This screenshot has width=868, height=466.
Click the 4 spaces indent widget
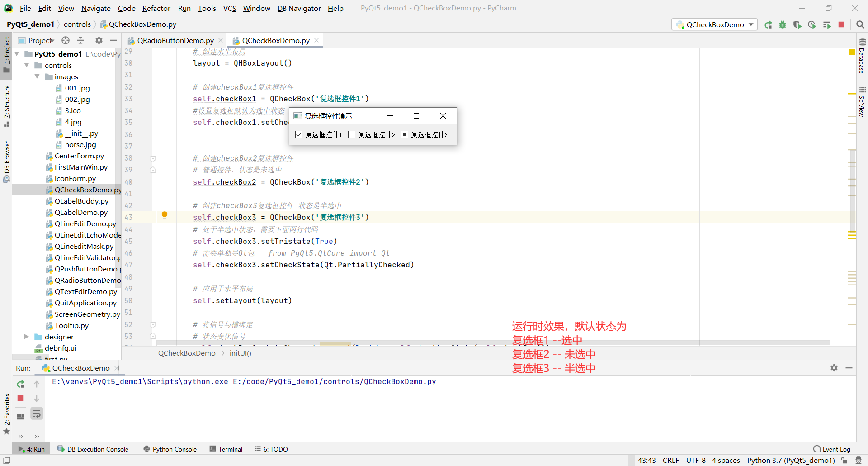[726, 461]
